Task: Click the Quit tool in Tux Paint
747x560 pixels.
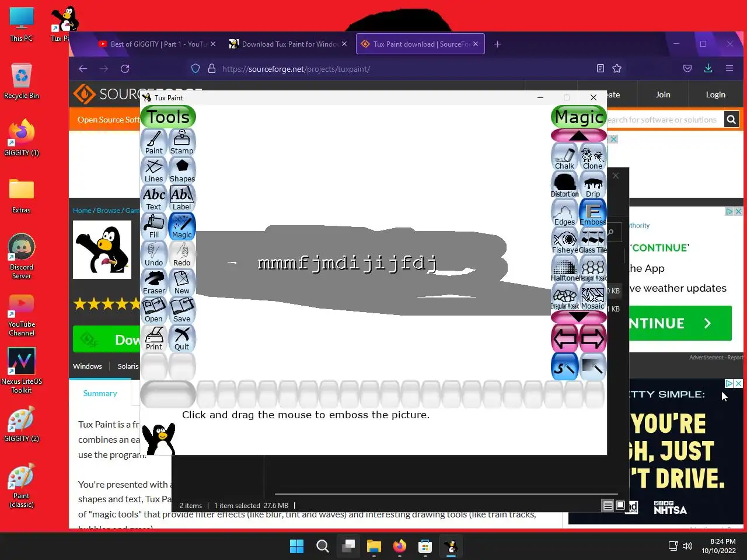Action: 182,338
